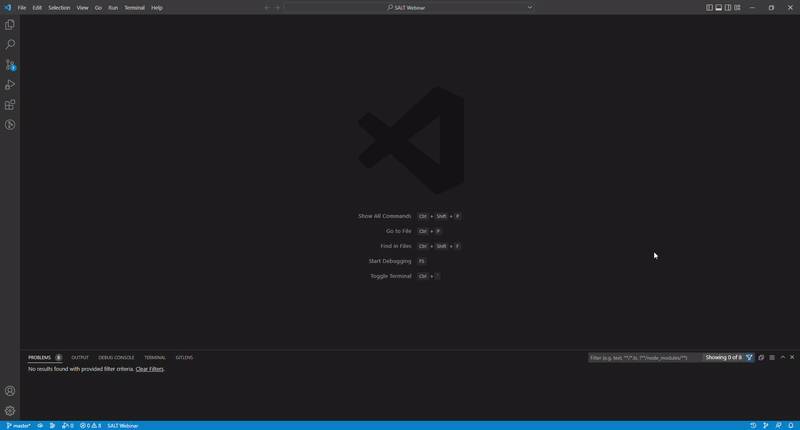The image size is (800, 430).
Task: Open the File menu
Action: point(22,8)
